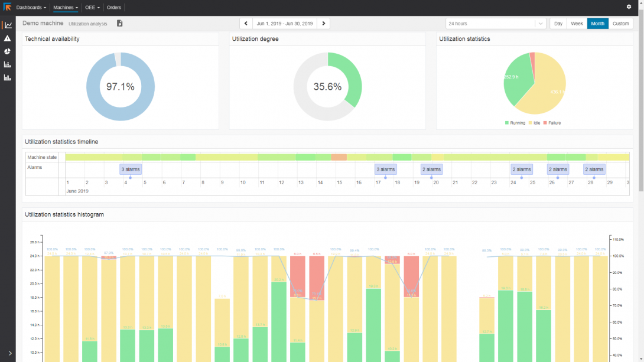The width and height of the screenshot is (644, 362).
Task: Click the 3 alarms marker near June 4
Action: 131,169
